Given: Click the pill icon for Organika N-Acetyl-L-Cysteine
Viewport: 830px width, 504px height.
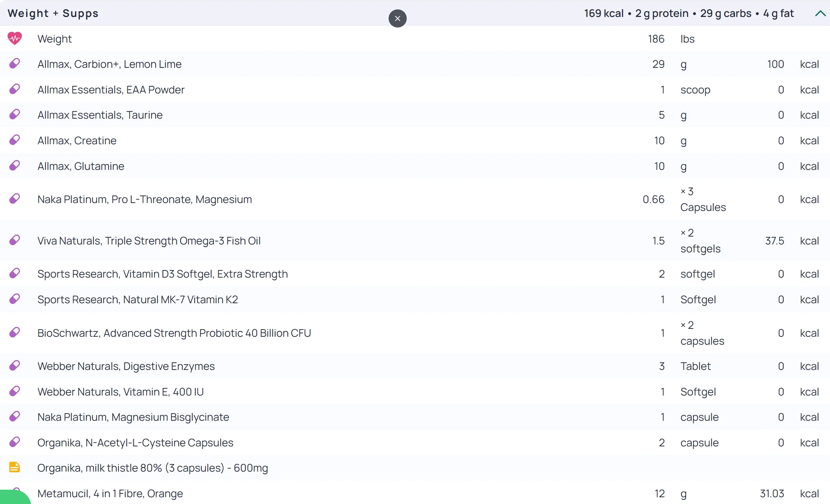Looking at the screenshot, I should (x=15, y=442).
